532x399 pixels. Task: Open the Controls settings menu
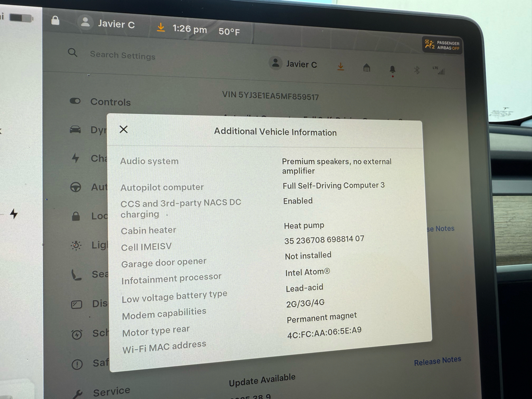110,102
